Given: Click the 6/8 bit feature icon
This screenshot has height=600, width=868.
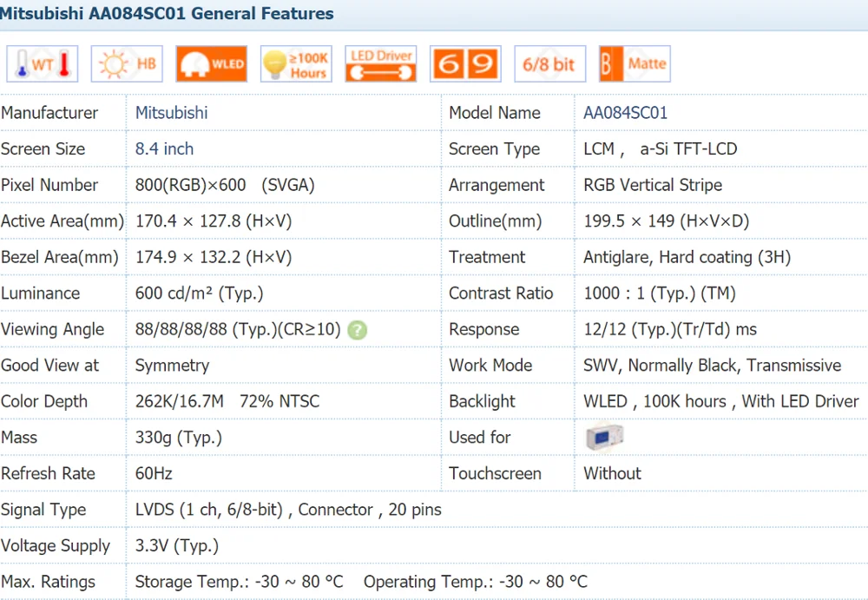Looking at the screenshot, I should [x=550, y=63].
